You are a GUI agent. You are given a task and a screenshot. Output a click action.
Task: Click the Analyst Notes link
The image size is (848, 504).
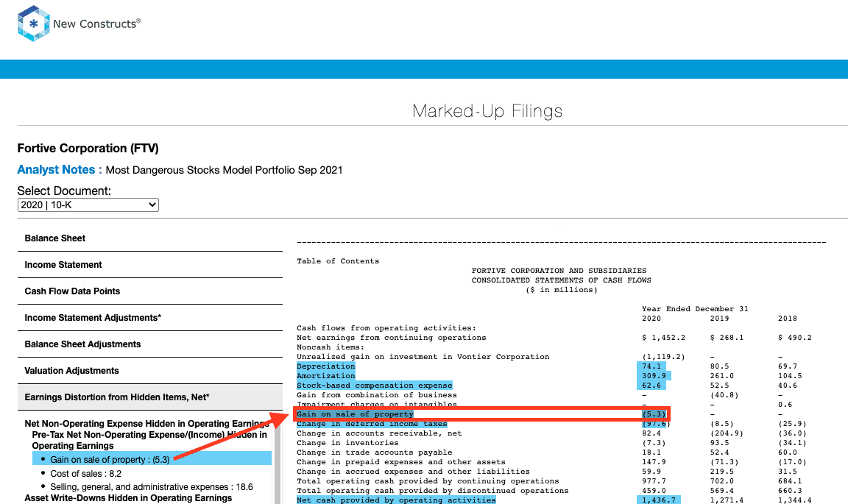click(60, 170)
